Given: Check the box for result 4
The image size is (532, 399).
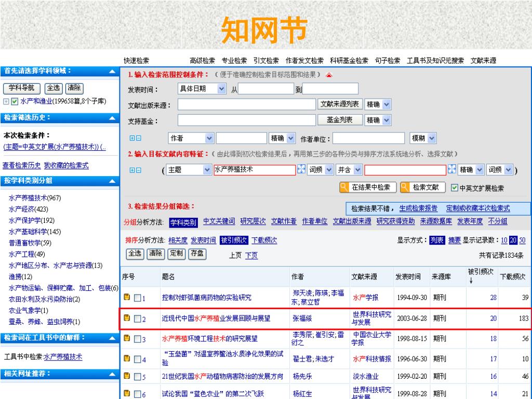Looking at the screenshot, I should (137, 359).
